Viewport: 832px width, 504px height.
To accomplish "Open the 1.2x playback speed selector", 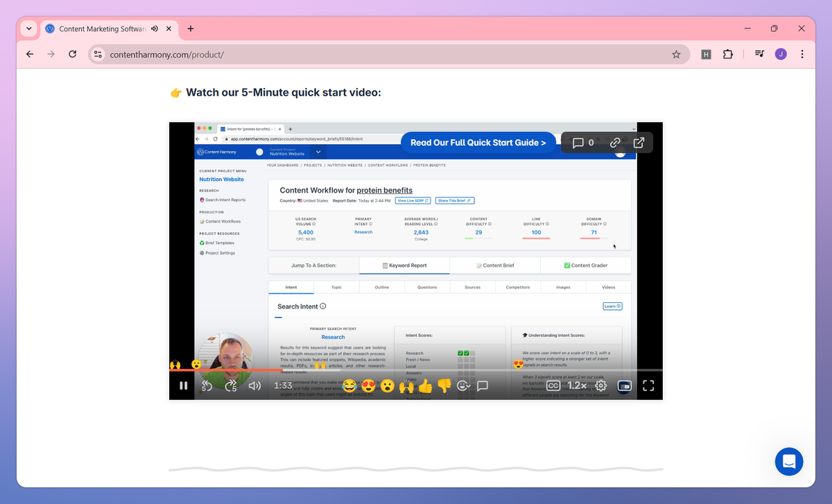I will click(576, 385).
